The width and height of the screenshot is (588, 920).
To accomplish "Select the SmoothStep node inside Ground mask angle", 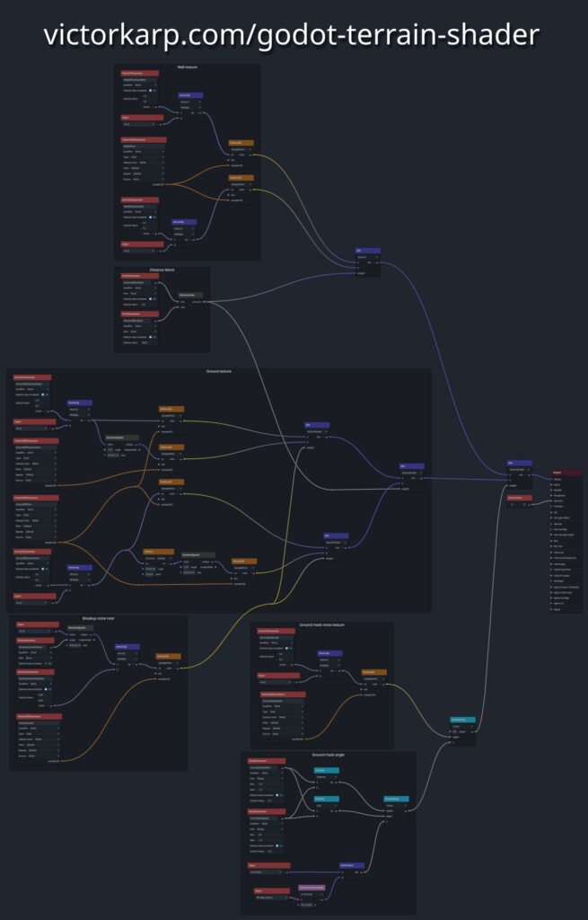I will [x=396, y=799].
